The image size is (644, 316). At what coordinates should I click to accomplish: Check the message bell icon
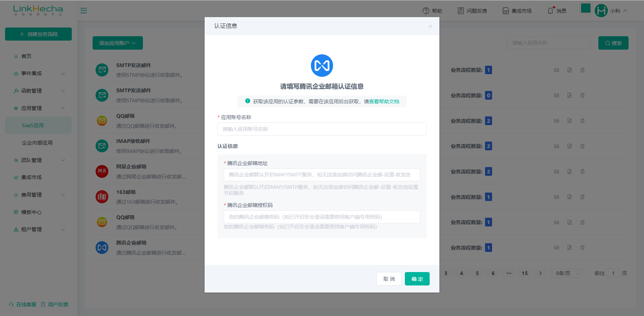pyautogui.click(x=550, y=11)
